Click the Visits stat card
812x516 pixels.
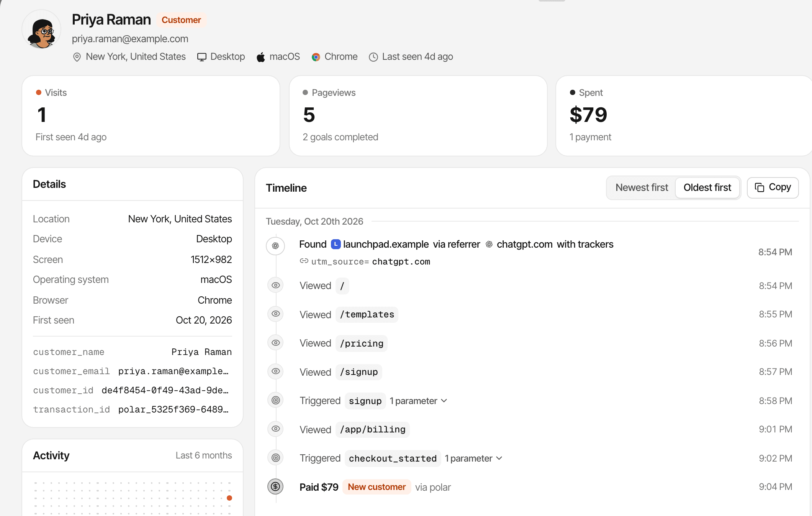click(151, 116)
